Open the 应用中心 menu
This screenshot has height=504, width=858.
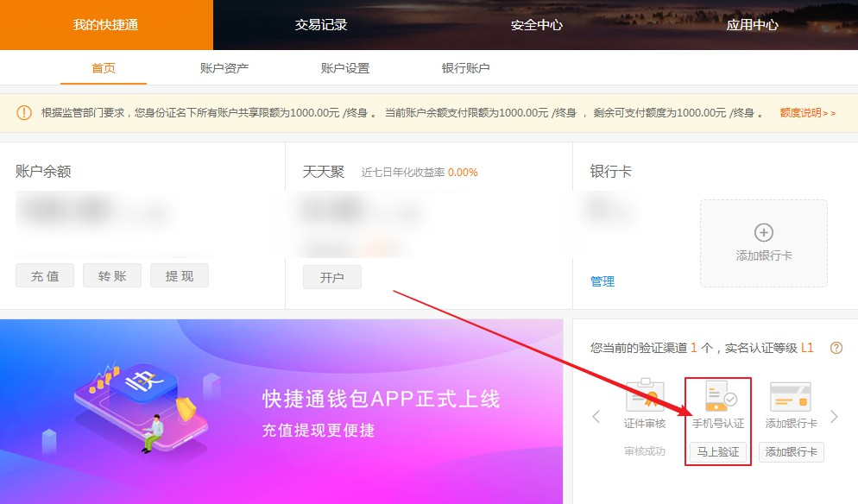point(750,25)
